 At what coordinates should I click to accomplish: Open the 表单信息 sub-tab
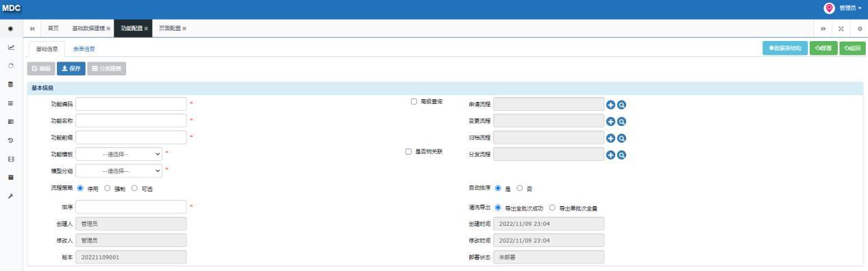coord(84,49)
